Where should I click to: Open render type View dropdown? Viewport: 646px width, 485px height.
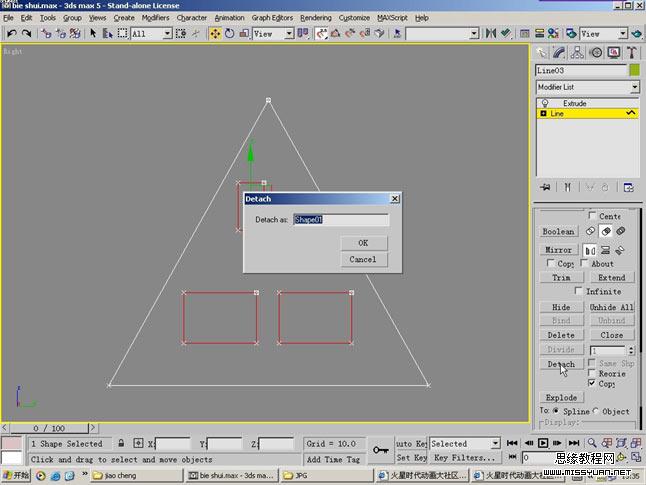pyautogui.click(x=623, y=33)
